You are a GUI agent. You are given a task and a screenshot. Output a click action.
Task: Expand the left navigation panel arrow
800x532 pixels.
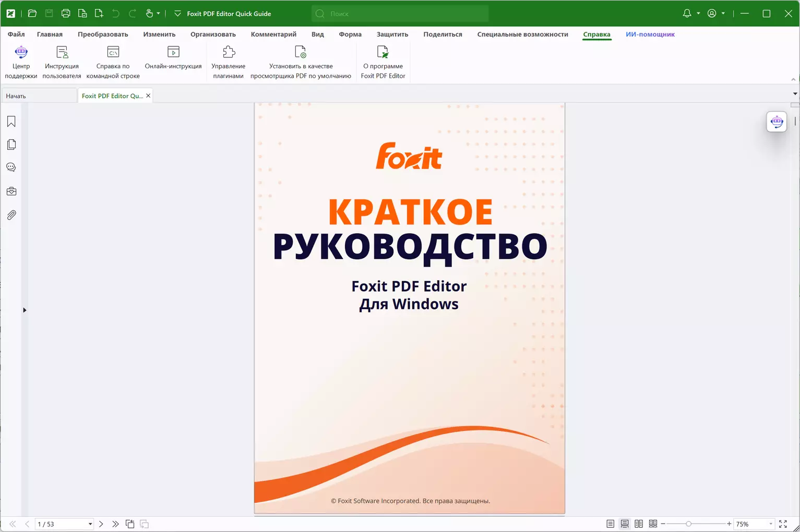click(25, 310)
